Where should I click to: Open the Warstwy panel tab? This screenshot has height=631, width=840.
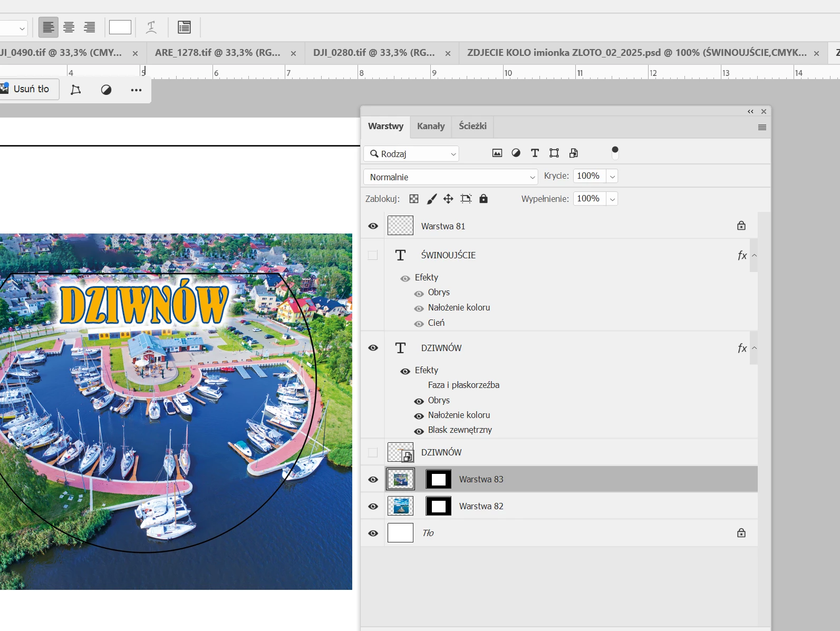[385, 127]
